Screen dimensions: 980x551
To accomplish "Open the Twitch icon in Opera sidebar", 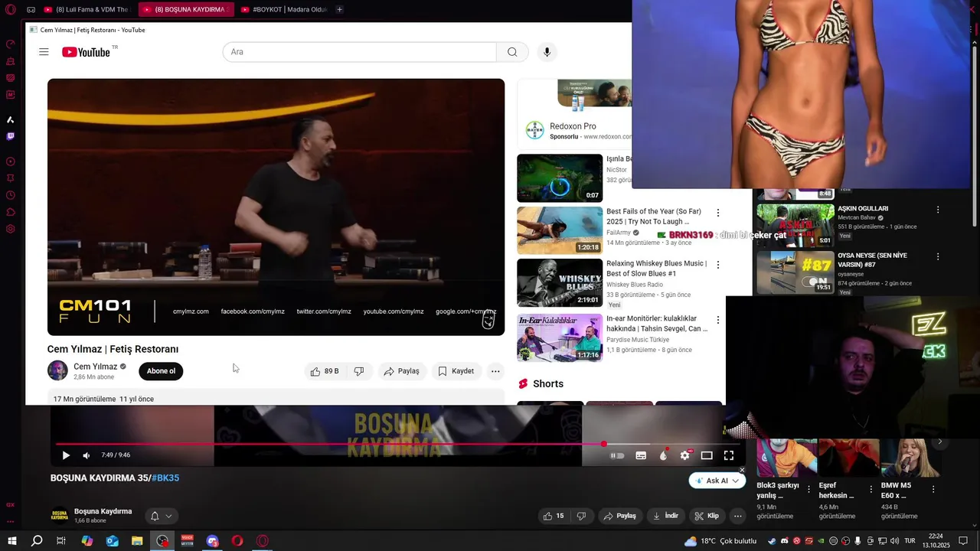I will point(10,136).
